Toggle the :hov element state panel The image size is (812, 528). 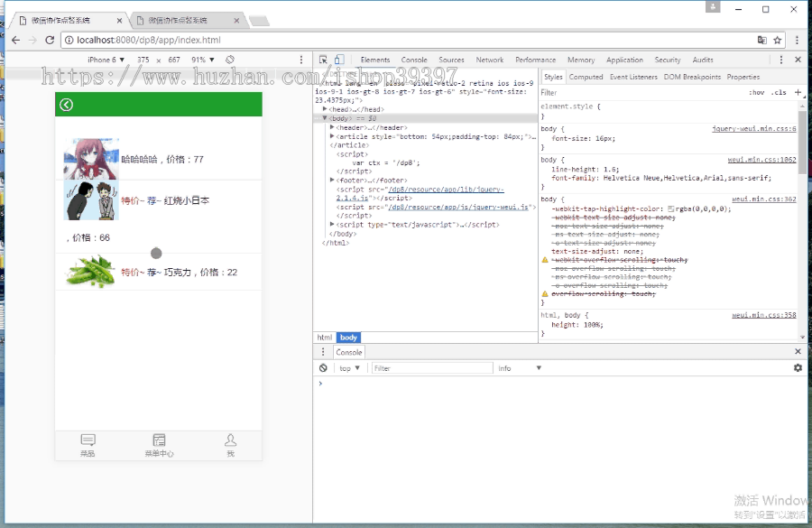(x=757, y=92)
